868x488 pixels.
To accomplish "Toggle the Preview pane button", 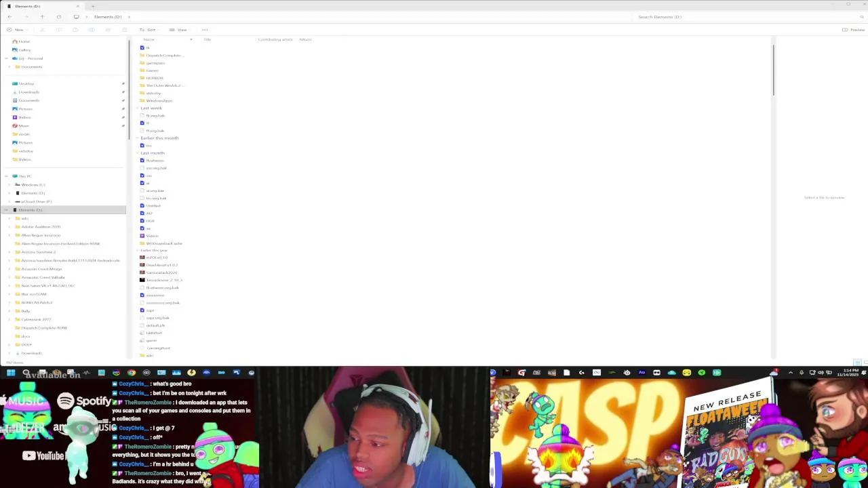I will tap(853, 30).
